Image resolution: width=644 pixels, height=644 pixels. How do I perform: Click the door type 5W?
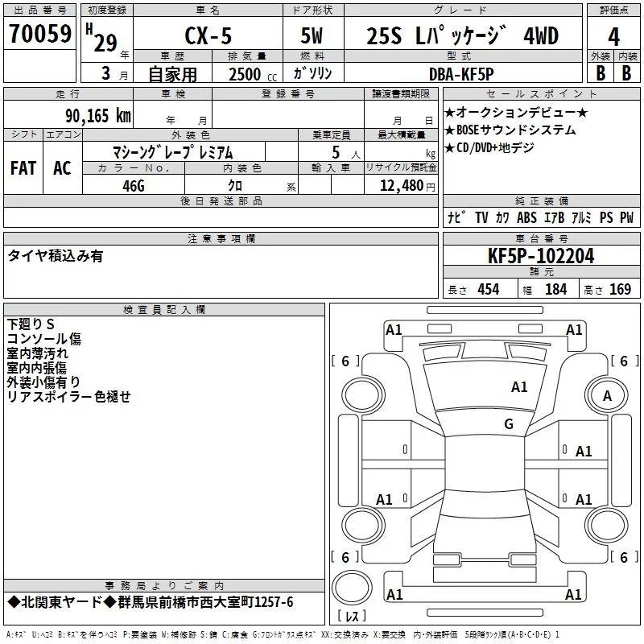pos(312,36)
